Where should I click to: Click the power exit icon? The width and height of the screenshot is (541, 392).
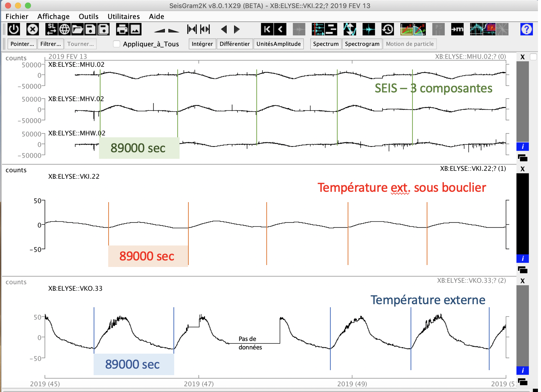pyautogui.click(x=14, y=29)
